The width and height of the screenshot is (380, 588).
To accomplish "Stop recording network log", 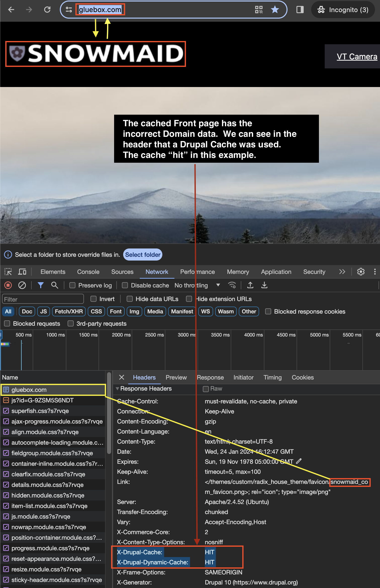I will 8,285.
